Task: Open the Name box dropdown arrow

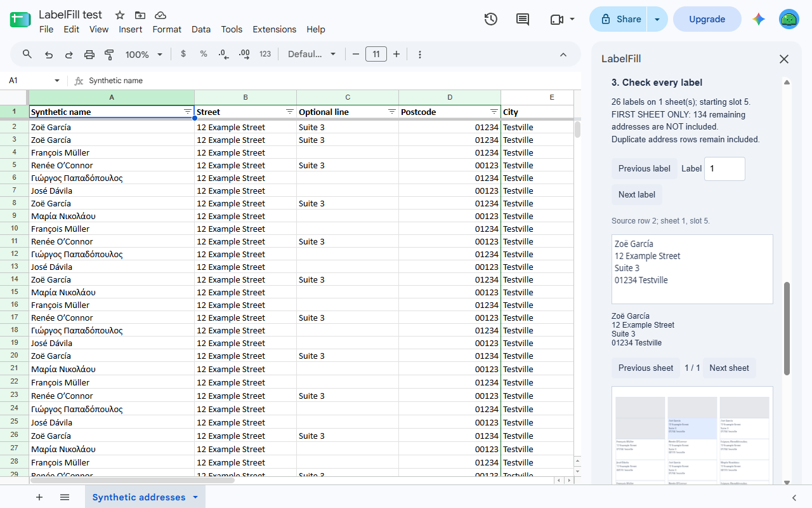Action: 57,81
